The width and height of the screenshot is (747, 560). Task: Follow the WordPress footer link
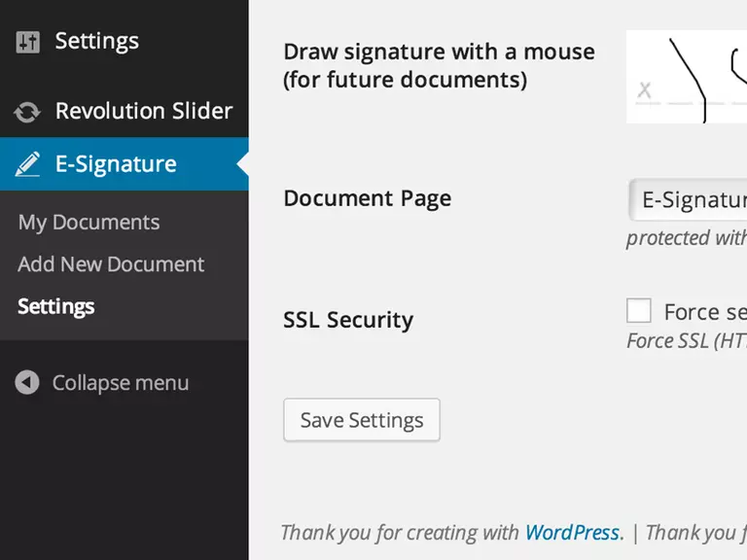(x=572, y=533)
